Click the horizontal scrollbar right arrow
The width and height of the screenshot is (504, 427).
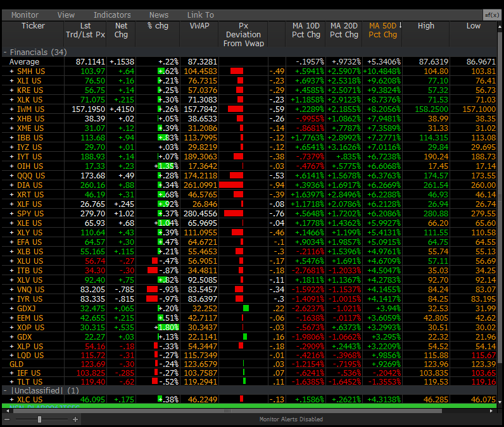point(491,411)
